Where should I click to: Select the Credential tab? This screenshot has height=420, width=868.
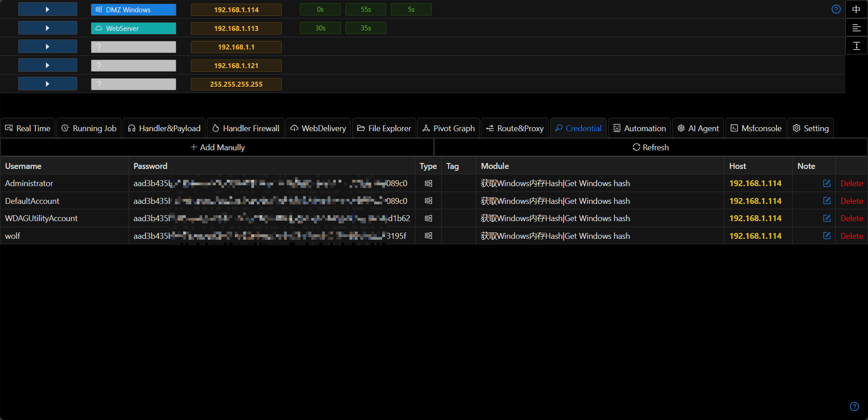click(578, 128)
